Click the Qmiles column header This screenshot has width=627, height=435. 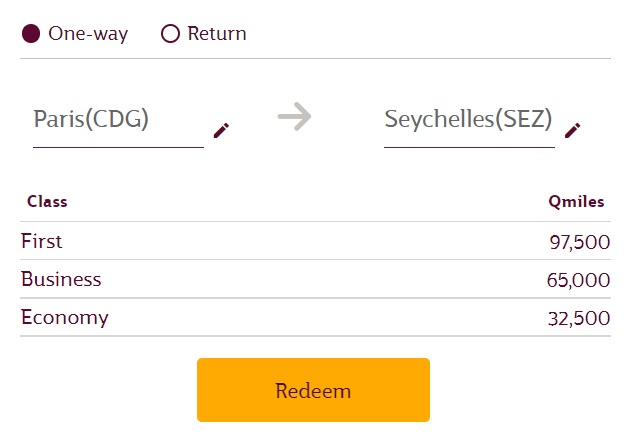576,201
